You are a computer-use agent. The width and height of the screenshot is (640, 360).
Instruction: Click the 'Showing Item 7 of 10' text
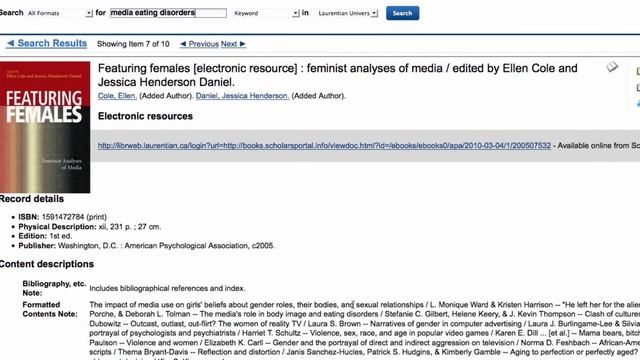pyautogui.click(x=133, y=44)
